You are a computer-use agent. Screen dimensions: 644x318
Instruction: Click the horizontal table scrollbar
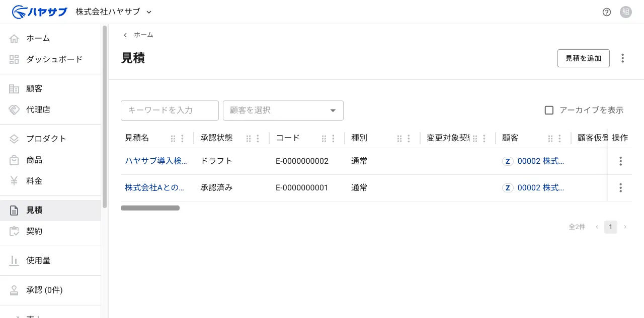tap(150, 208)
